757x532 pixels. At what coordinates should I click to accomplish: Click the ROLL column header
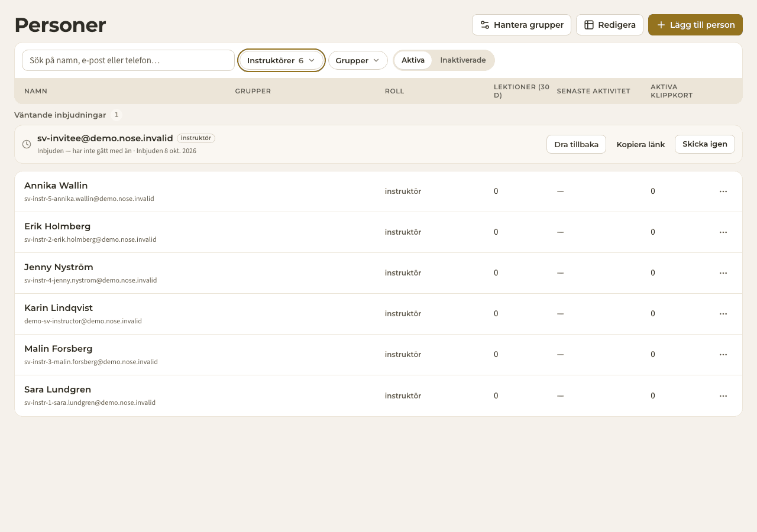394,91
